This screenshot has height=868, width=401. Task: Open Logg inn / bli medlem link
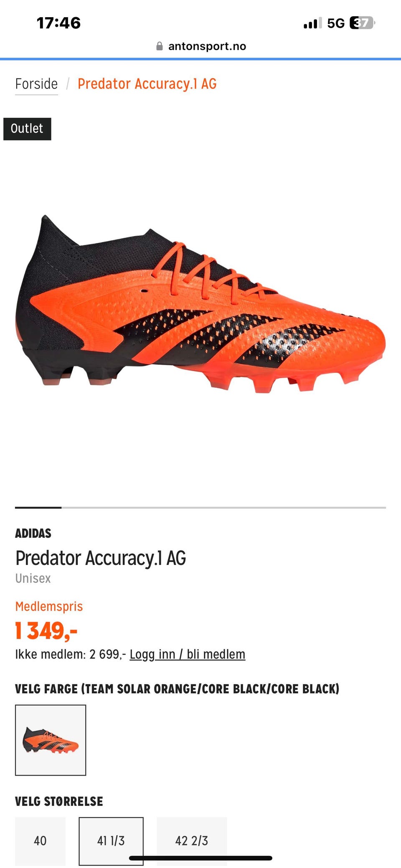[x=188, y=654]
